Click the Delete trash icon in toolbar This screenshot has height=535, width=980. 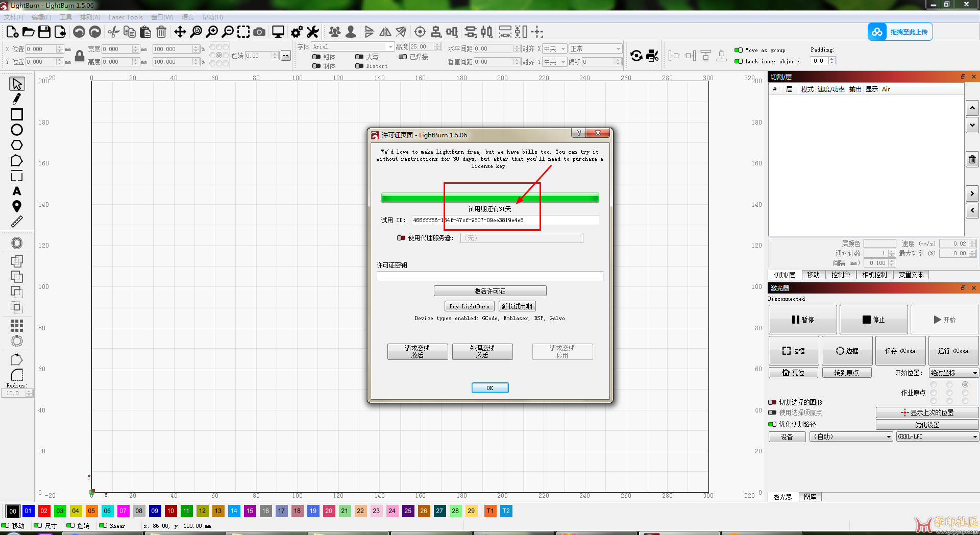[x=161, y=32]
